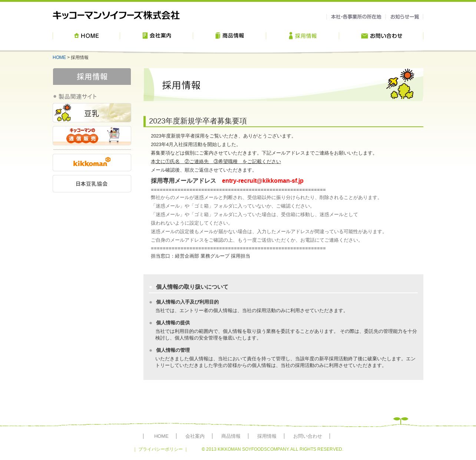Open the HOME navigation item
476x460 pixels.
[x=86, y=36]
